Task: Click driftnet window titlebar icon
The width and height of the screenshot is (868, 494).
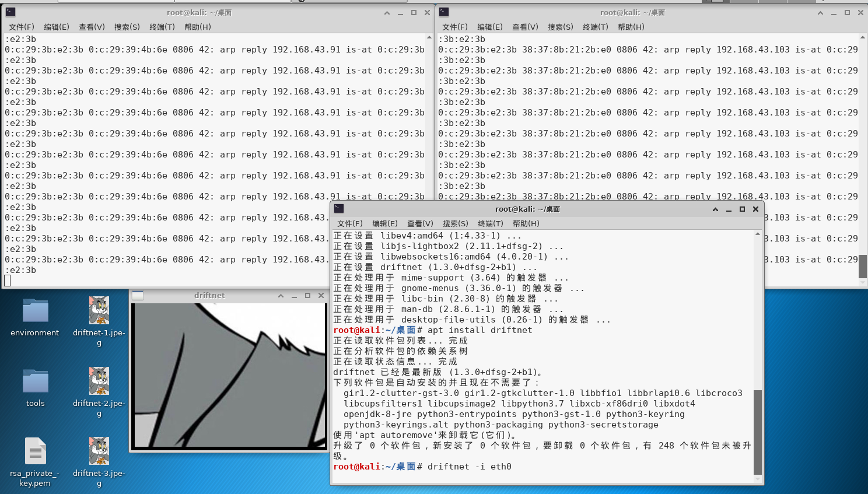Action: pos(138,296)
